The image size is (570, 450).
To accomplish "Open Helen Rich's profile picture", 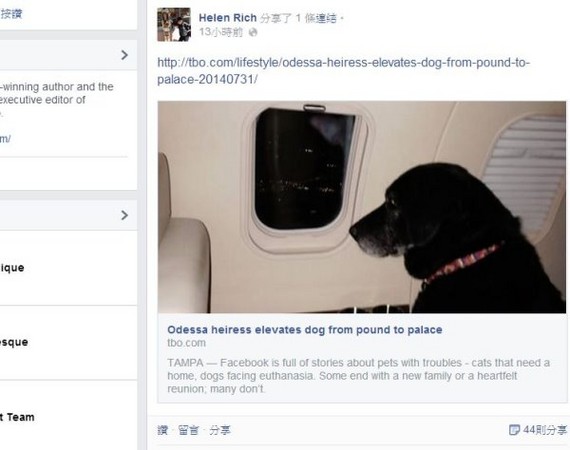I will click(x=174, y=24).
